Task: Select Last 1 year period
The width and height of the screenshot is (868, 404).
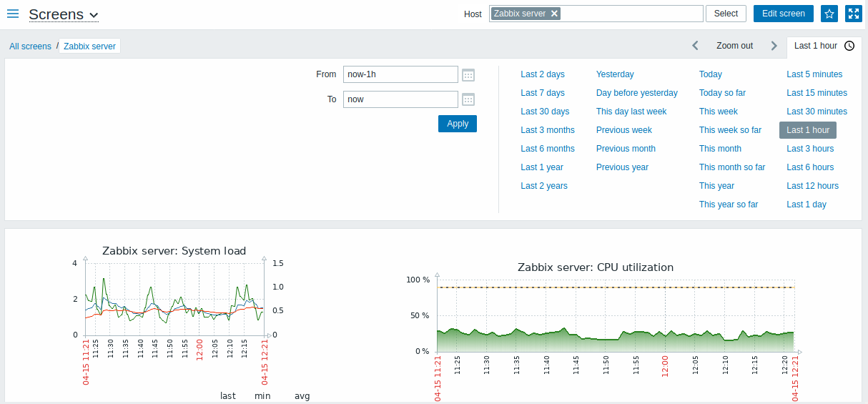Action: click(x=542, y=167)
